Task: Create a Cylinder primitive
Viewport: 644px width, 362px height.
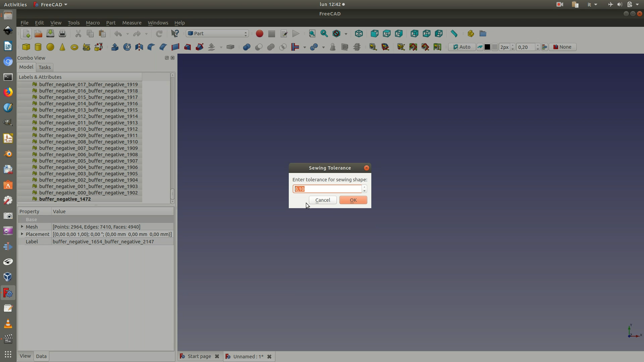Action: pos(38,47)
